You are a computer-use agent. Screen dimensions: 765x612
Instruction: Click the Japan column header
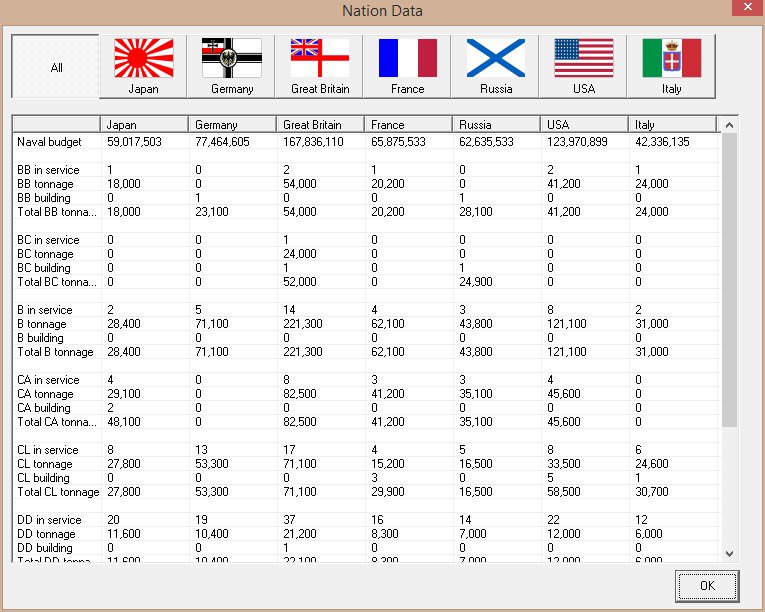tap(144, 124)
